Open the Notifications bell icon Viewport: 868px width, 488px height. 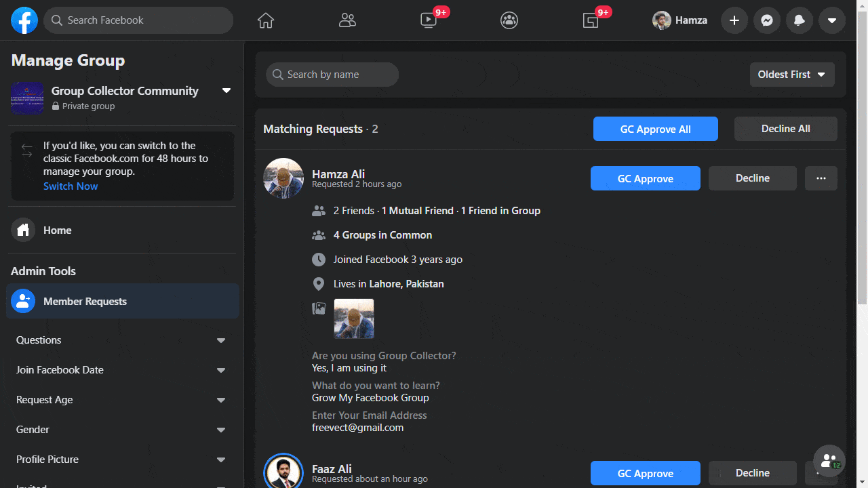[x=800, y=21]
